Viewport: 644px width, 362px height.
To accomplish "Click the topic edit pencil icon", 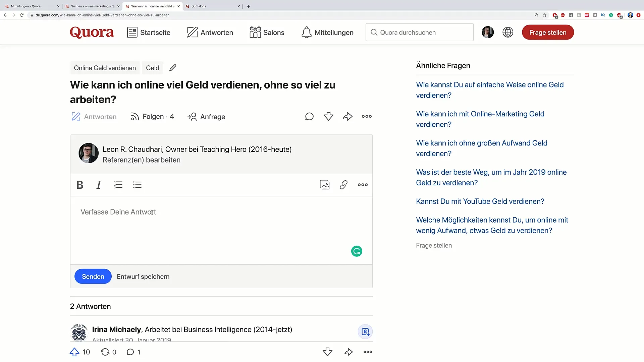I will pos(173,68).
